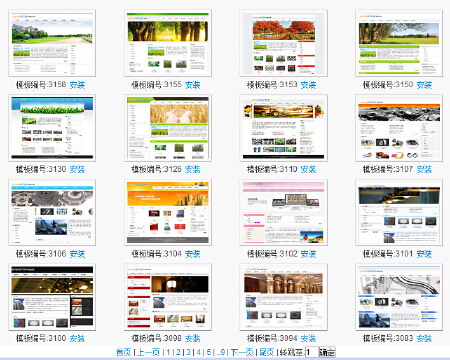
Task: Install template 3110 via 安装 link
Action: pyautogui.click(x=308, y=169)
